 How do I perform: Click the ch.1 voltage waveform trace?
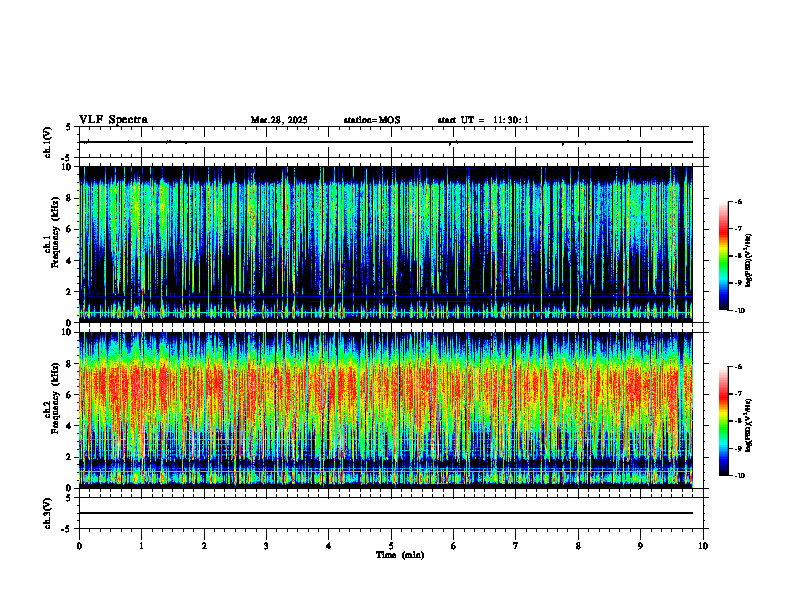click(386, 142)
